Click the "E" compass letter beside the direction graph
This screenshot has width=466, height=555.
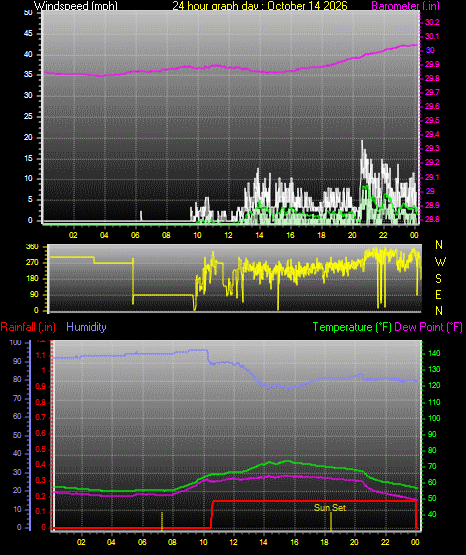[x=438, y=295]
